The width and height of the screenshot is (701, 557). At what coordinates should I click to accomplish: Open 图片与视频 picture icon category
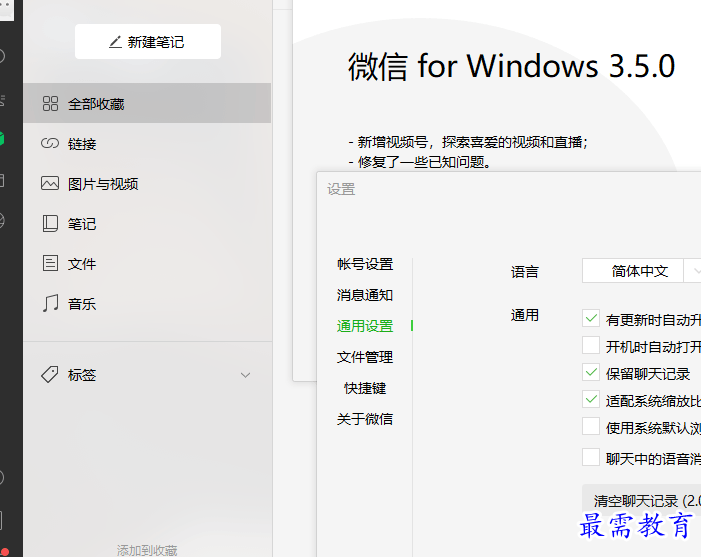click(147, 183)
